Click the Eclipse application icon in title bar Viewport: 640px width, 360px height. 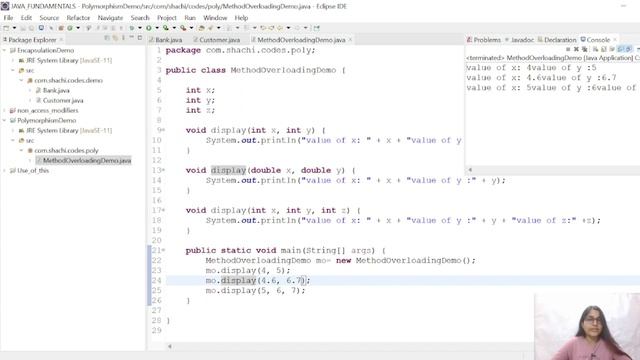pyautogui.click(x=5, y=6)
